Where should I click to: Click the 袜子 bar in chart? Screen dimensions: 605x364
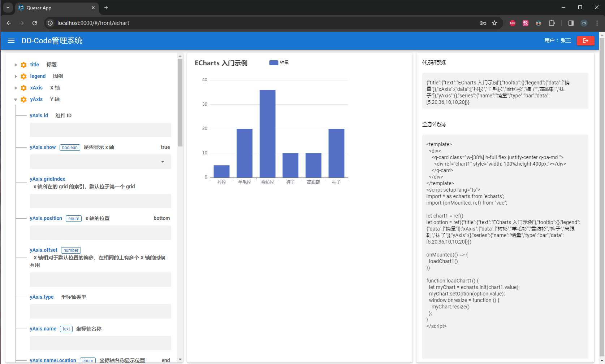coord(336,153)
